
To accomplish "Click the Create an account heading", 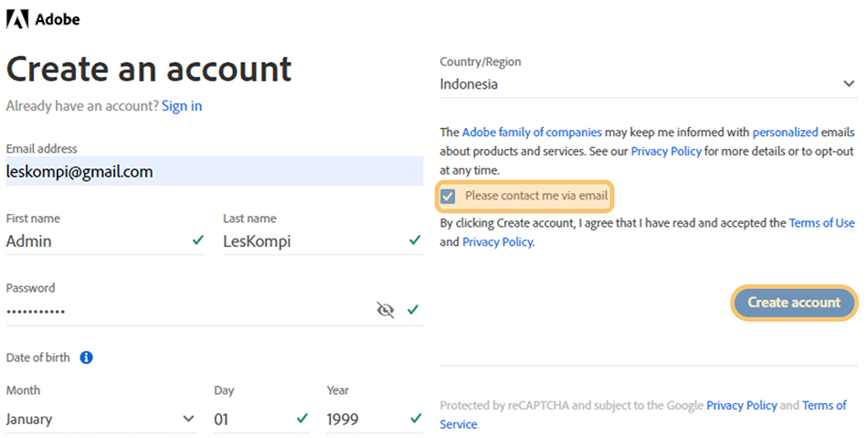I will pyautogui.click(x=148, y=69).
